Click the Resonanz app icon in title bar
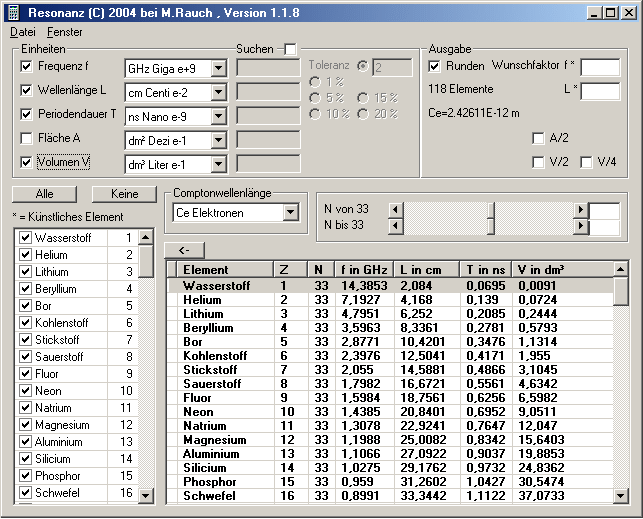 13,12
